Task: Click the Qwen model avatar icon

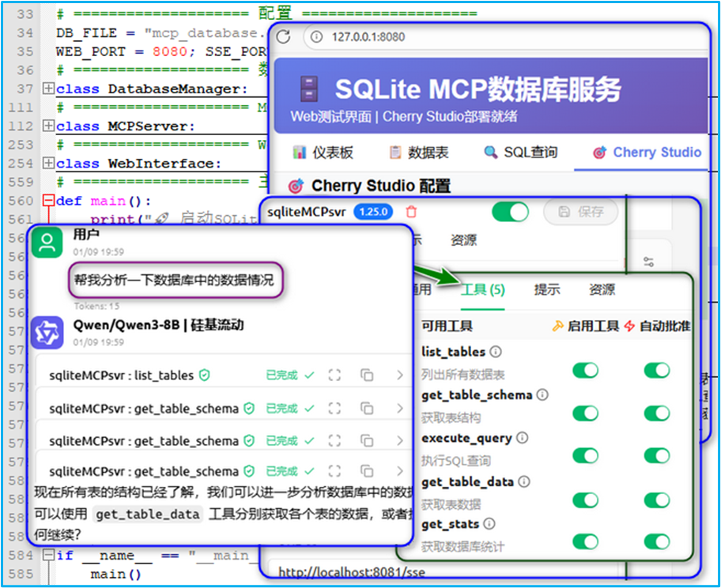Action: (47, 333)
